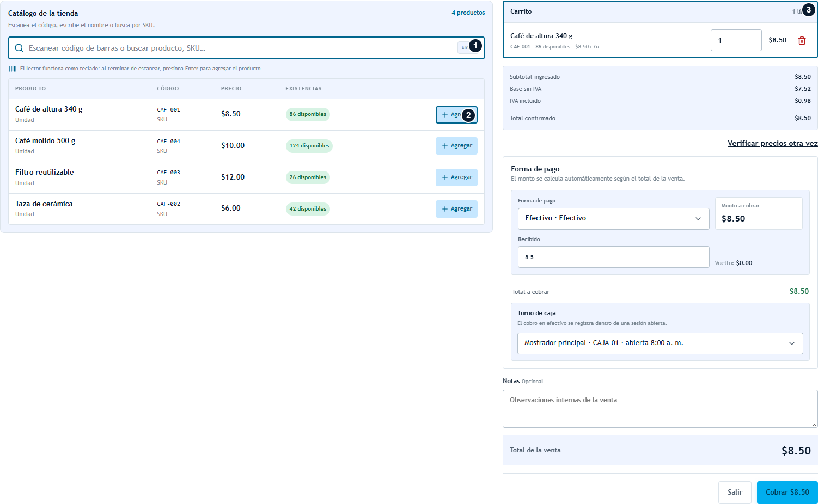This screenshot has width=818, height=504.
Task: Click the 42 disponibles stock badge
Action: click(308, 209)
